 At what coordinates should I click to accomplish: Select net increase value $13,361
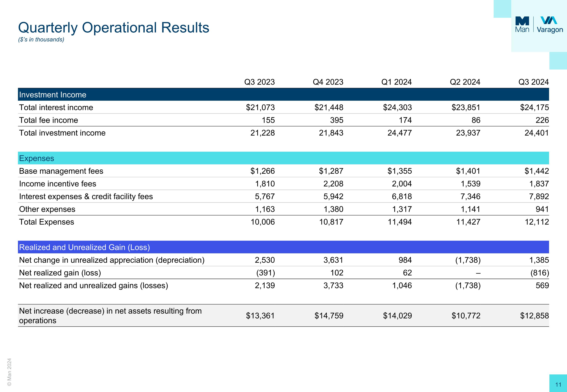point(260,316)
